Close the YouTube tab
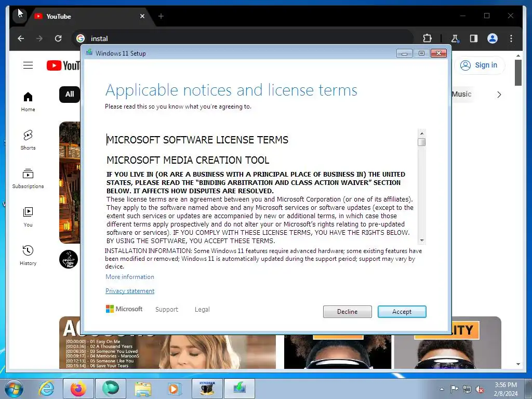The height and width of the screenshot is (399, 532). tap(142, 16)
